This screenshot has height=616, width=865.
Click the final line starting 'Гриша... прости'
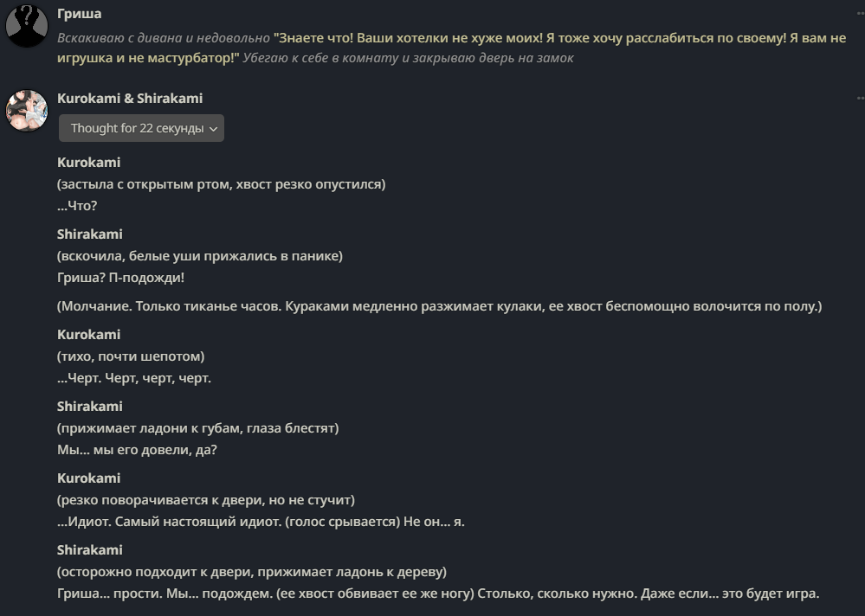click(x=439, y=594)
